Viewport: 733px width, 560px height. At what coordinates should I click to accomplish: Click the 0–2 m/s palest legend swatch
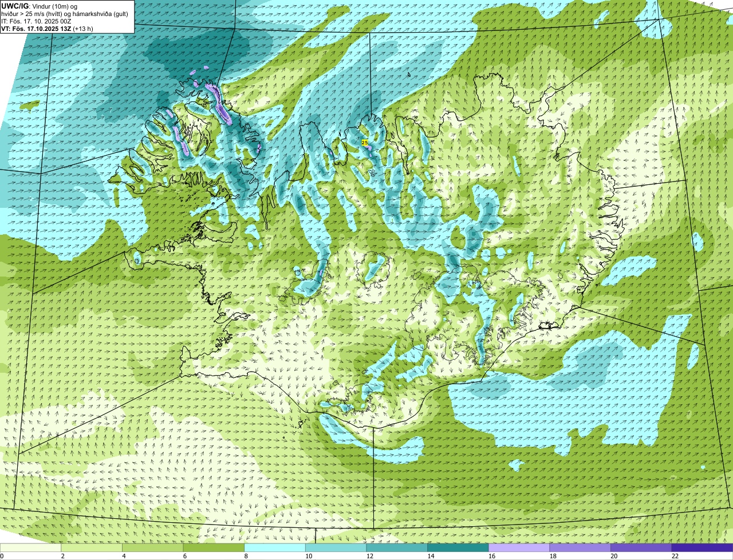click(30, 548)
